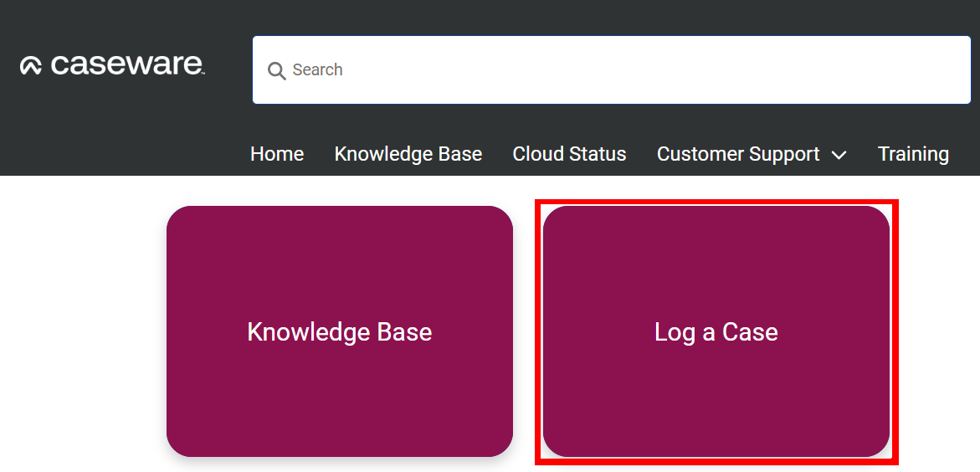The image size is (980, 472).
Task: Open the Cloud Status page
Action: click(569, 154)
